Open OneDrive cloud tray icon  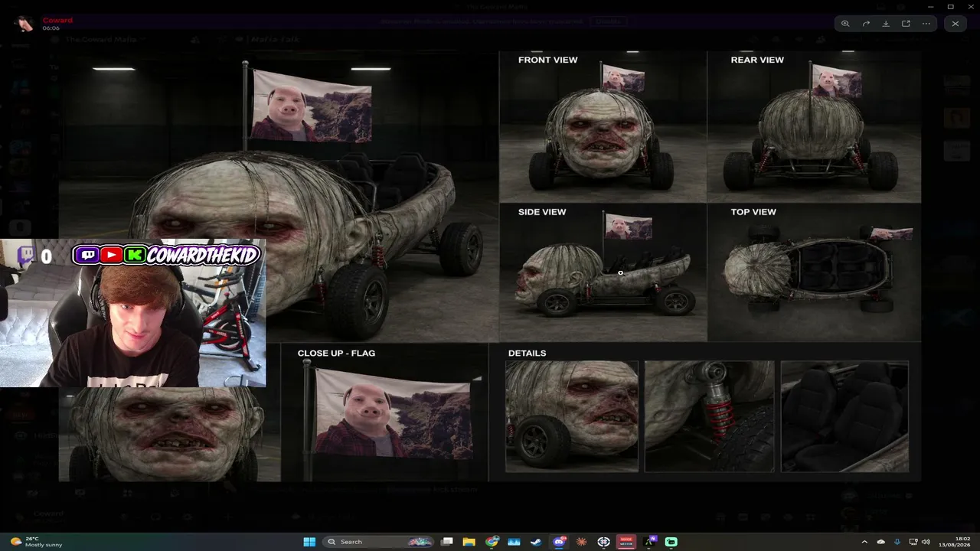click(881, 542)
